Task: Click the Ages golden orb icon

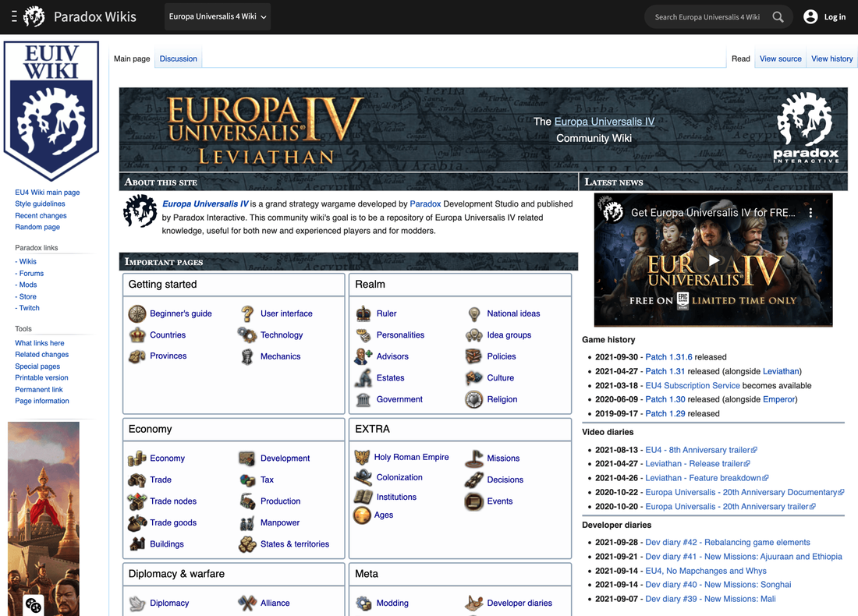Action: tap(362, 515)
